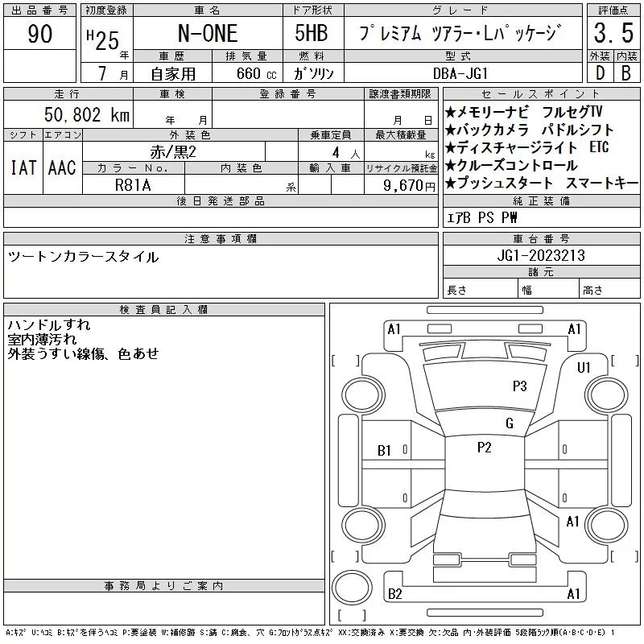Select the 幅 dimension field
The width and height of the screenshot is (644, 644).
pos(548,289)
